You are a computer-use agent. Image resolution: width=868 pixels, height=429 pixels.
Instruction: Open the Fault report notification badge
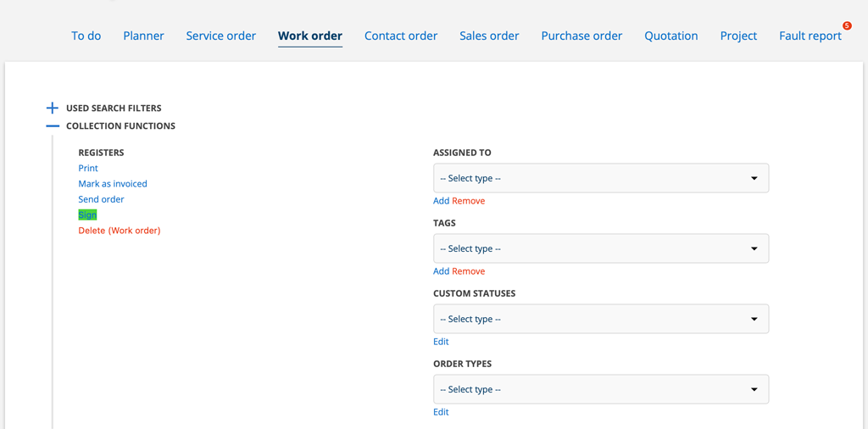[846, 26]
